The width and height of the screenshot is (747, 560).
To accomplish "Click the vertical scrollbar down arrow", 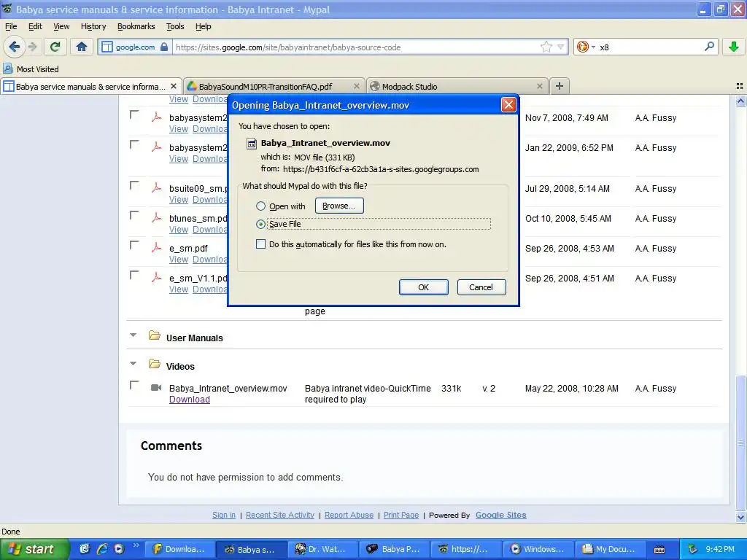I will pos(741,517).
